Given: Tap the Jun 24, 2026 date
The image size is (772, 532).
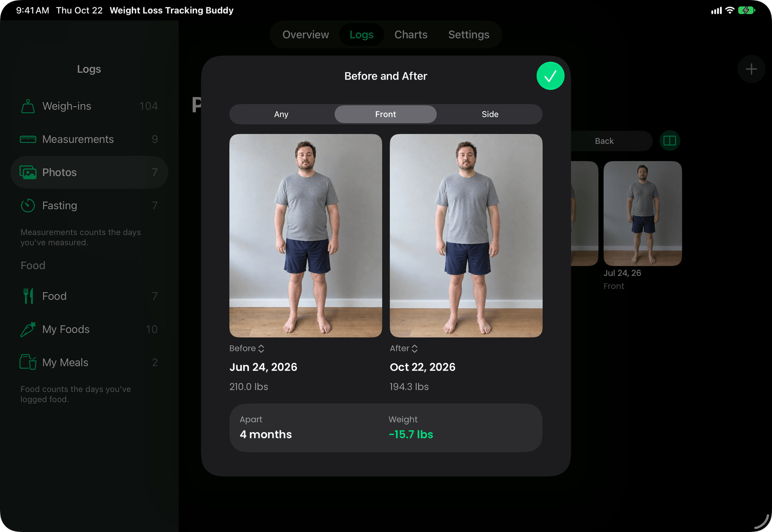Looking at the screenshot, I should click(x=263, y=367).
